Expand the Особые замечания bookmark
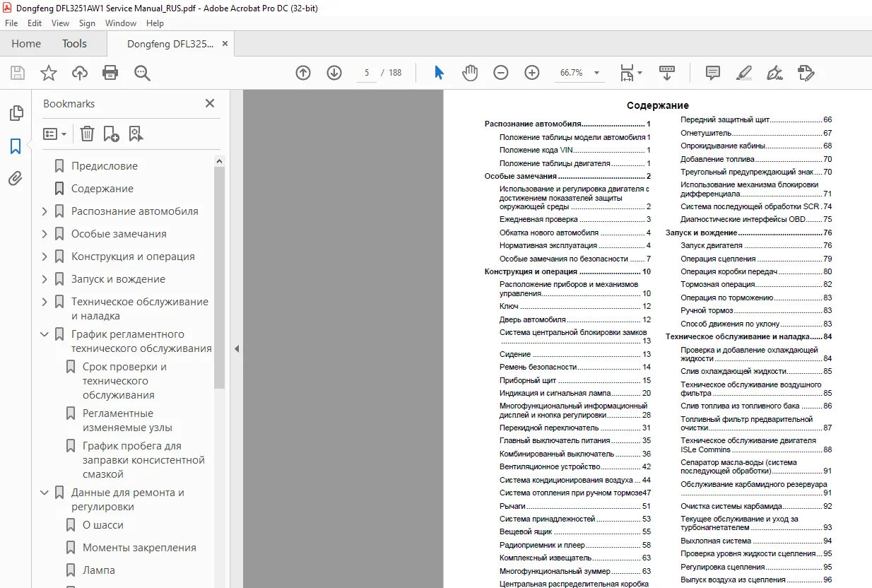This screenshot has height=588, width=872. tap(45, 234)
